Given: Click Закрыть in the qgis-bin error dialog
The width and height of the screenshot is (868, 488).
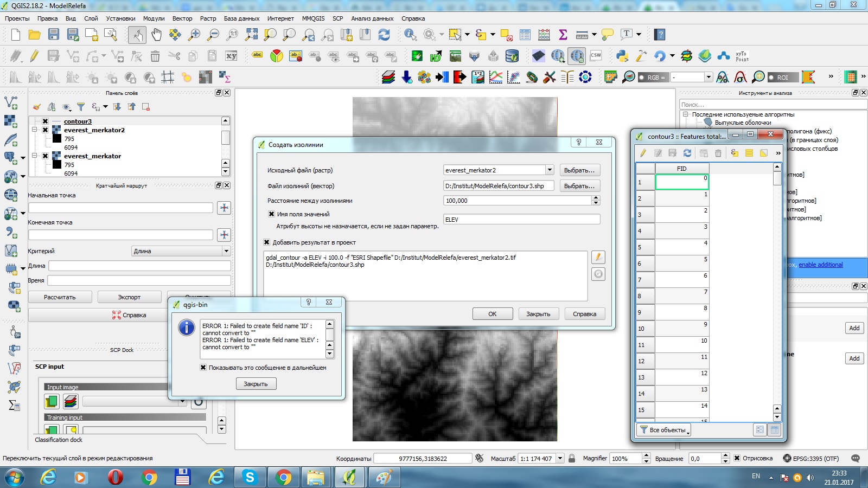Looking at the screenshot, I should [x=256, y=384].
